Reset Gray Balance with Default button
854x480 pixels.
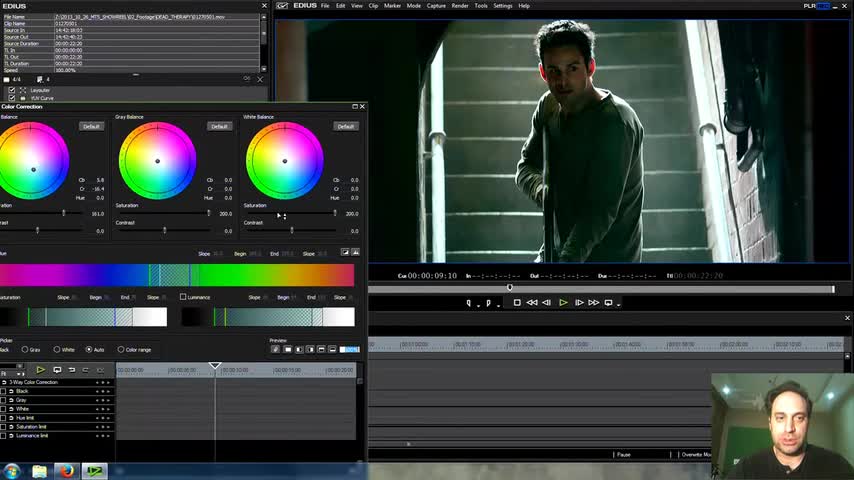219,126
